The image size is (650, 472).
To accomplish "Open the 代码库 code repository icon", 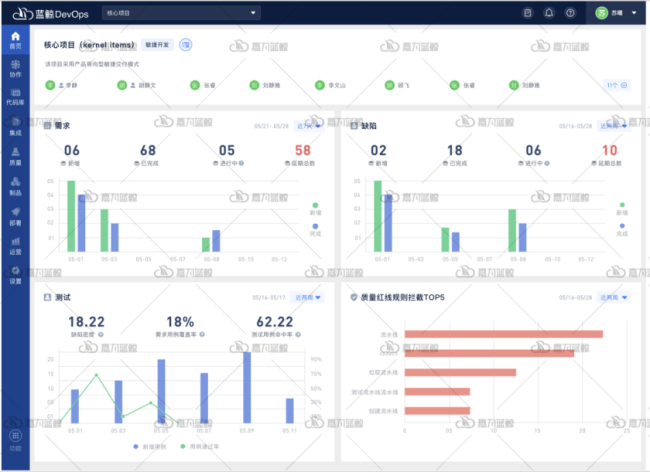I will (14, 95).
